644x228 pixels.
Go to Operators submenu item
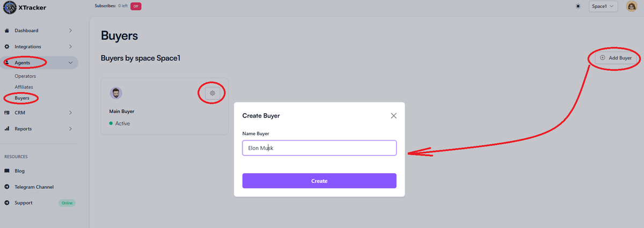(25, 76)
